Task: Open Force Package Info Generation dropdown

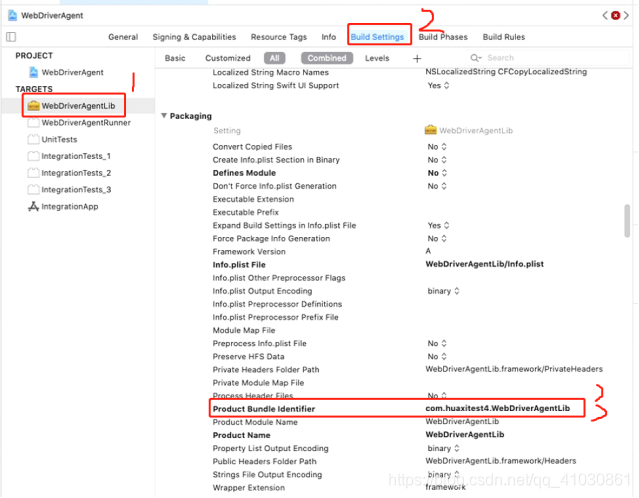Action: (437, 238)
